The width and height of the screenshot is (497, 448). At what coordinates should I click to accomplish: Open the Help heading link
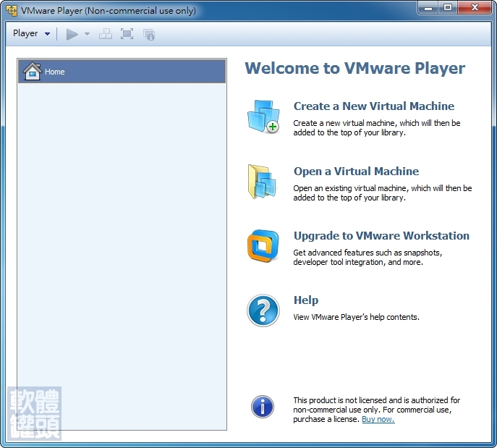point(306,300)
